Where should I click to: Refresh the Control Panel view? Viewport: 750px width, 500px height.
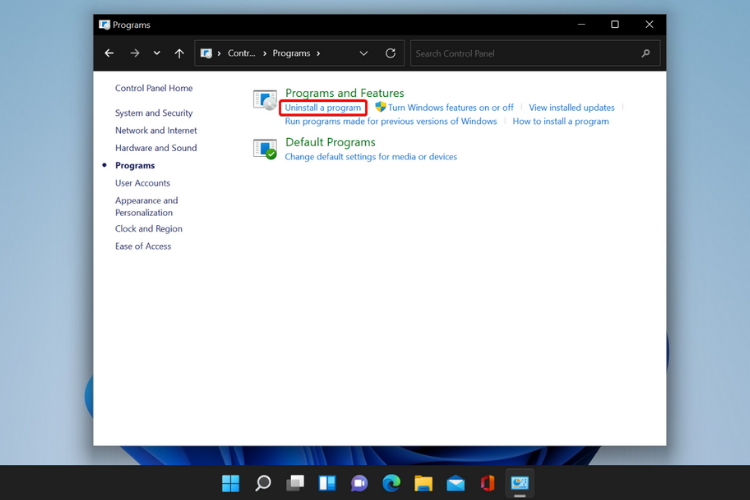click(x=390, y=53)
